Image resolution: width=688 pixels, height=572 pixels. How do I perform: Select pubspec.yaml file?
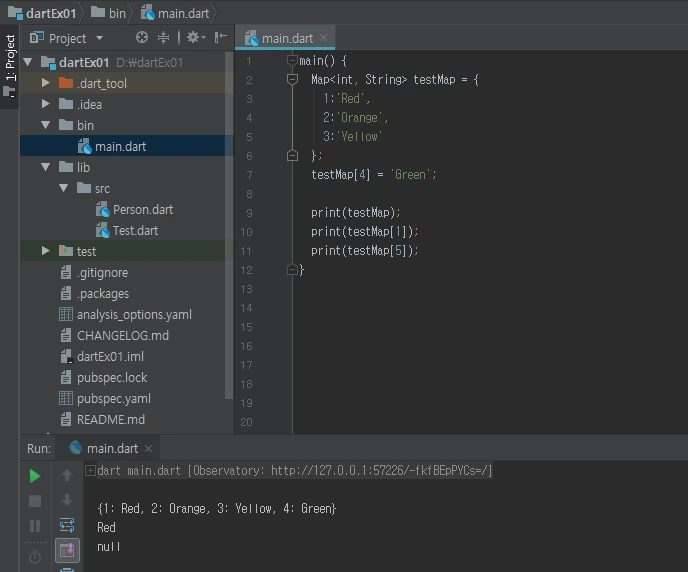[114, 399]
